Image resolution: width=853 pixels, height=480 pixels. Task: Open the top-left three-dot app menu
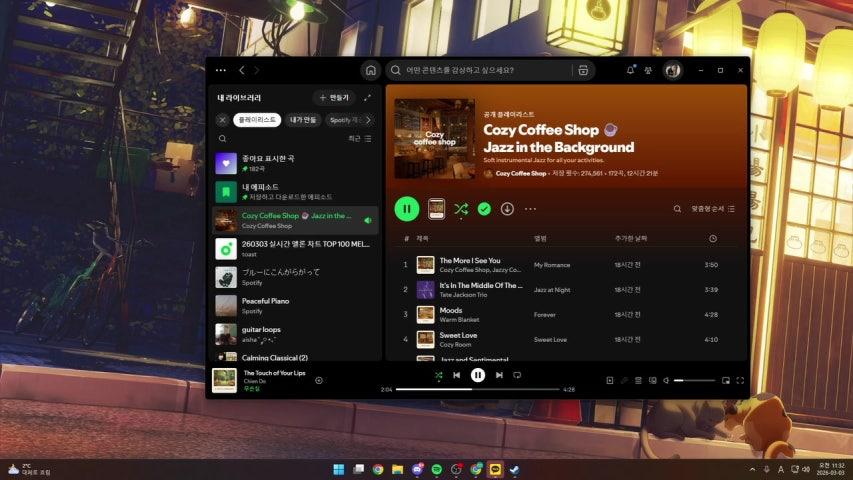point(219,70)
